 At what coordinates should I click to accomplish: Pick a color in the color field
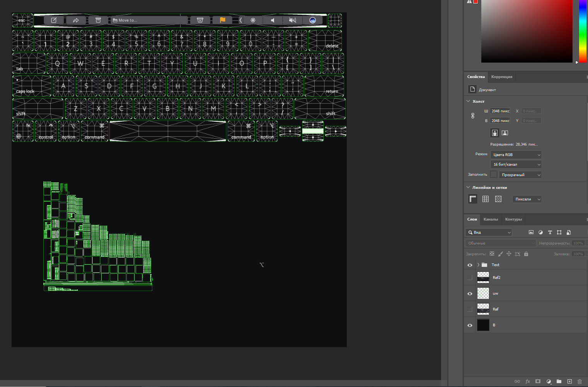[x=527, y=31]
